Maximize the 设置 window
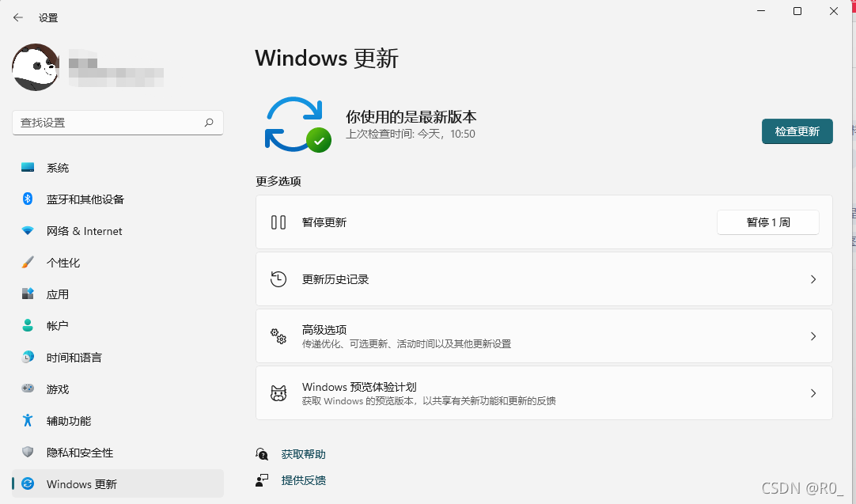The width and height of the screenshot is (856, 504). click(x=797, y=11)
